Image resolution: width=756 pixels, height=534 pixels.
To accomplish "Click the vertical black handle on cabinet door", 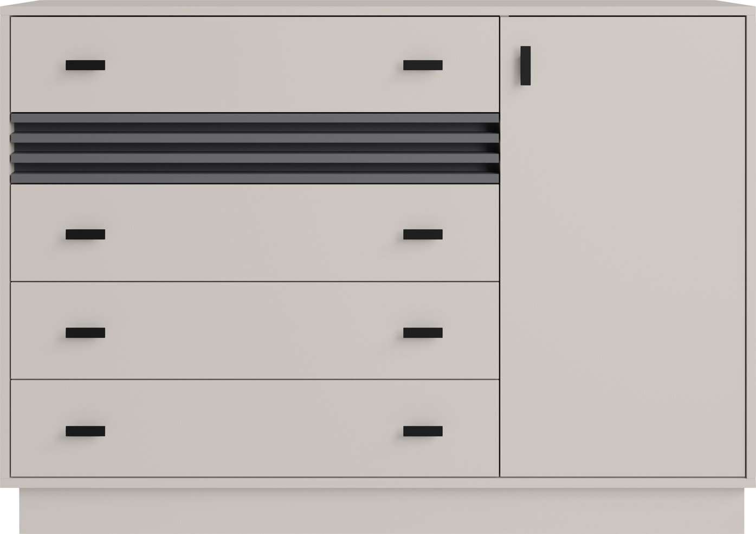I will point(525,66).
